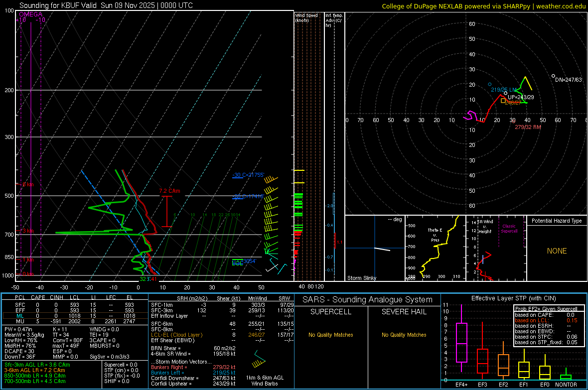588x390 pixels.
Task: Click the -30 C=21755' height label
Action: [248, 175]
